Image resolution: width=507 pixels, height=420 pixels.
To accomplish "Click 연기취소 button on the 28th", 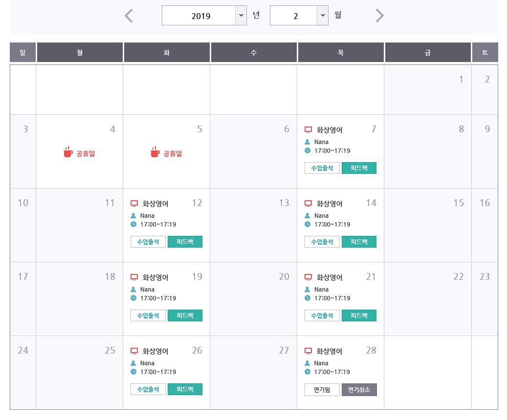I will click(x=359, y=390).
